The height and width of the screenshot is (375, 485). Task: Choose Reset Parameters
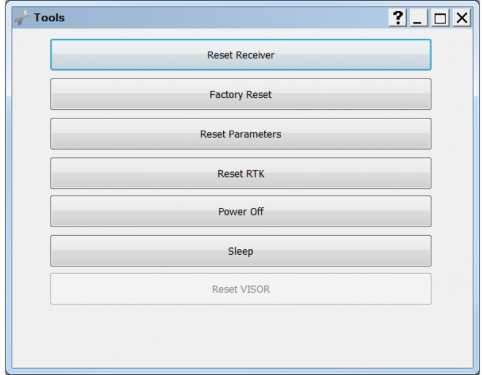click(241, 134)
